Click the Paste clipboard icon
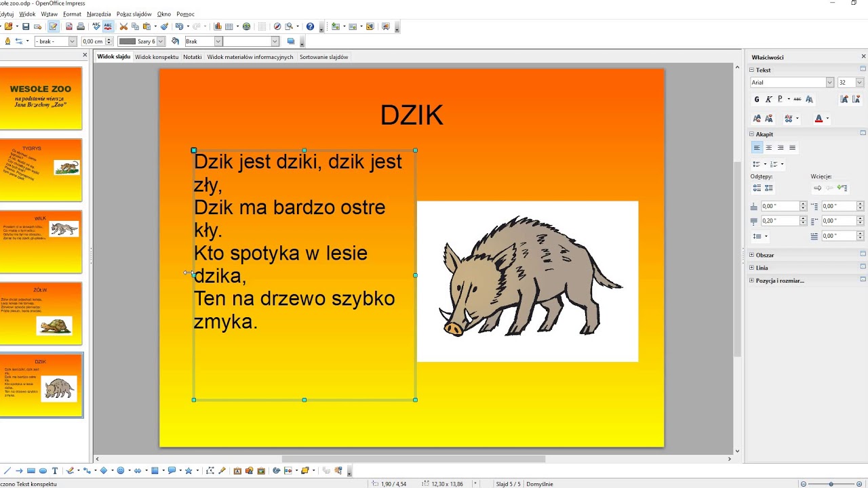The image size is (868, 488). pos(146,26)
